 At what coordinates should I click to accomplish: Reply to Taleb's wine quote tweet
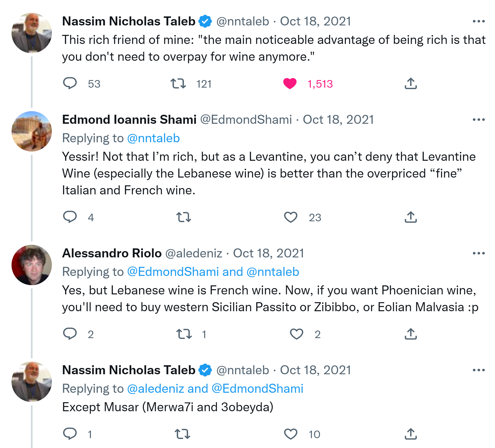(x=70, y=83)
